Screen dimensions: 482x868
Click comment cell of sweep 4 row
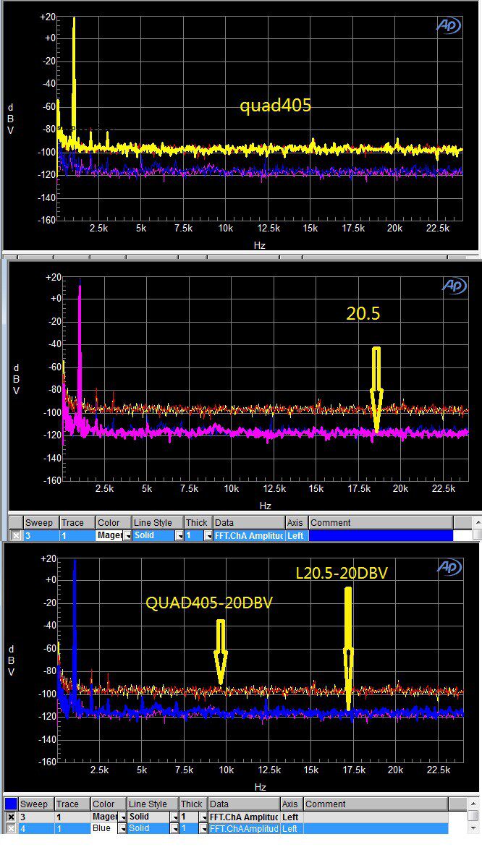[x=376, y=827]
